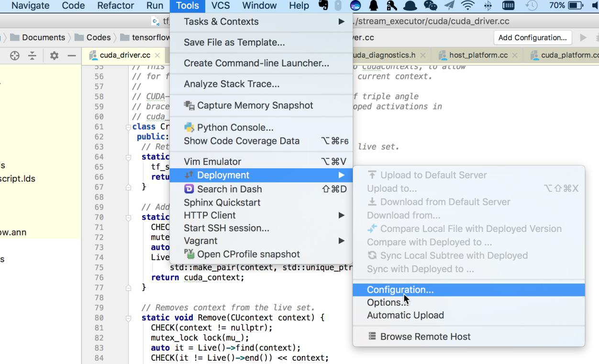Open project panel settings gear icon
599x364 pixels.
click(x=54, y=55)
